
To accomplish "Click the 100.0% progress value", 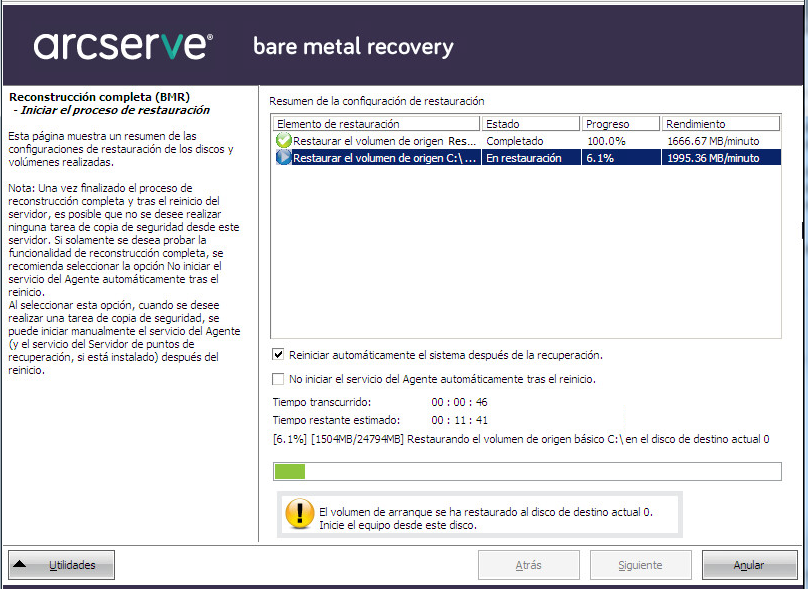I will [x=607, y=141].
